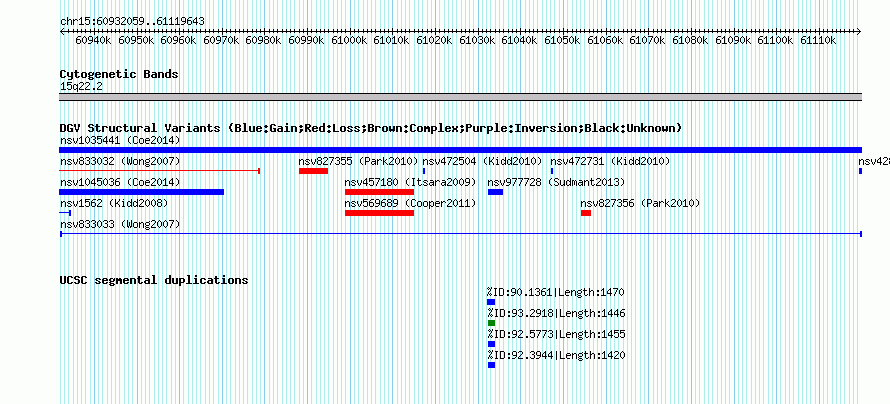The height and width of the screenshot is (404, 890).
Task: Select the thin red nsv833032 loss line
Action: tap(159, 170)
